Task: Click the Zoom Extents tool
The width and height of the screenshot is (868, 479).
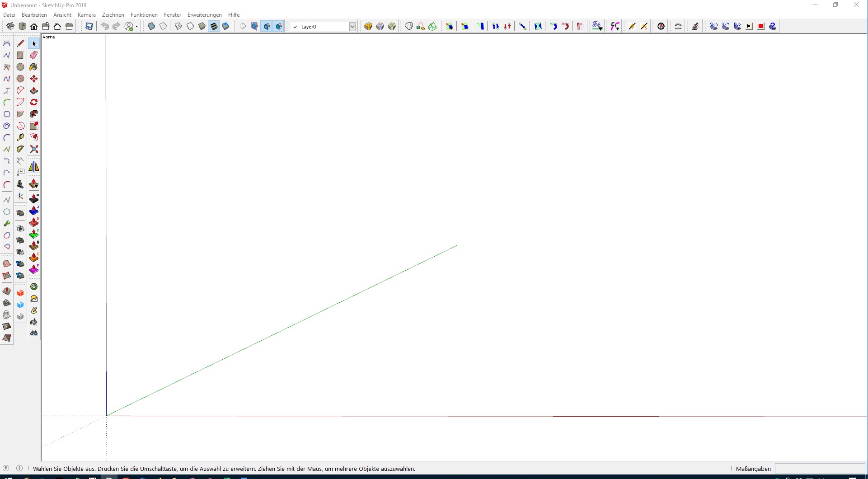Action: tap(34, 149)
